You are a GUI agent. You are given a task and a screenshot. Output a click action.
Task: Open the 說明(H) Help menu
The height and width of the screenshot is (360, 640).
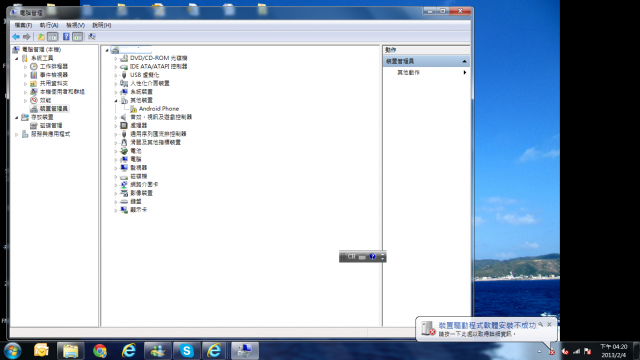(x=102, y=25)
